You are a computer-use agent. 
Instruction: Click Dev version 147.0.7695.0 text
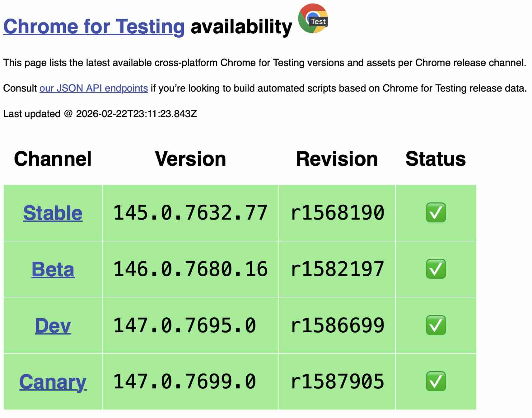tap(184, 325)
